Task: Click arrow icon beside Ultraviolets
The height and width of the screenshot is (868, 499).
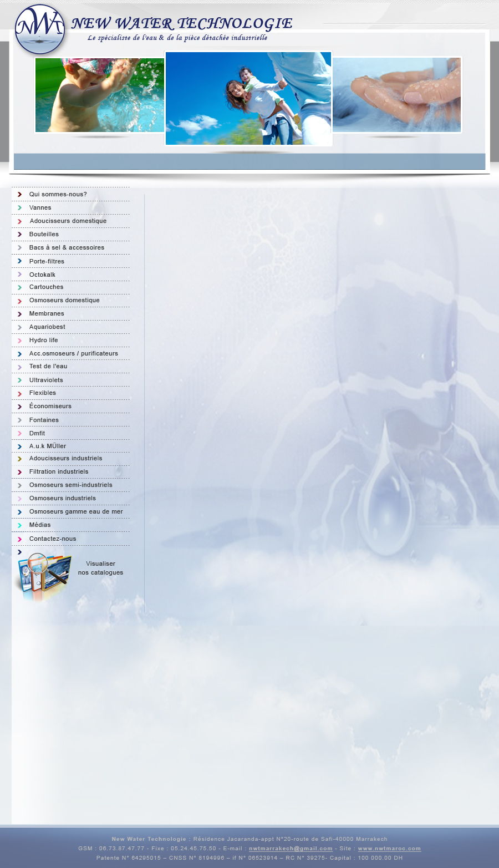Action: [19, 380]
